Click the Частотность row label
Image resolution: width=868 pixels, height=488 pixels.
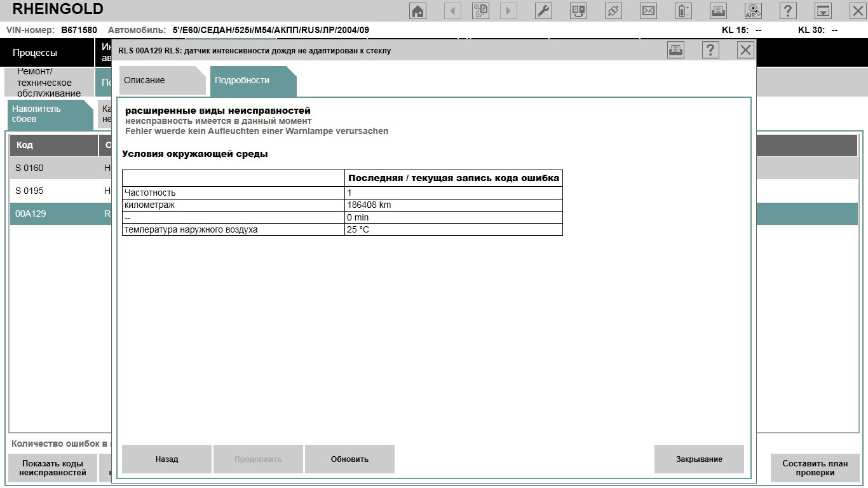(150, 193)
